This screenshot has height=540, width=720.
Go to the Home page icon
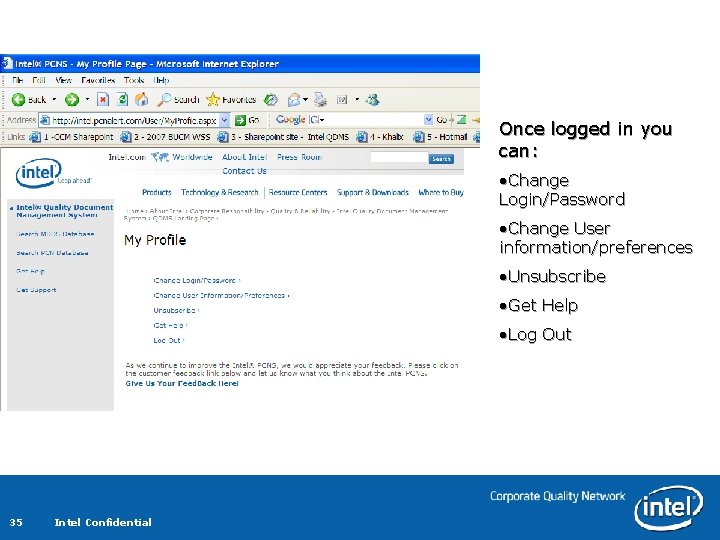[x=141, y=100]
